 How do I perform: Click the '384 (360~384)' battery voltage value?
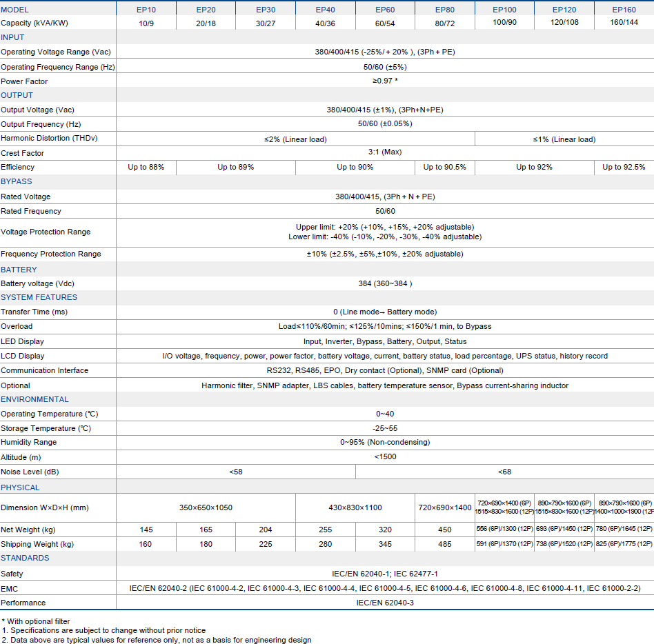pyautogui.click(x=385, y=283)
